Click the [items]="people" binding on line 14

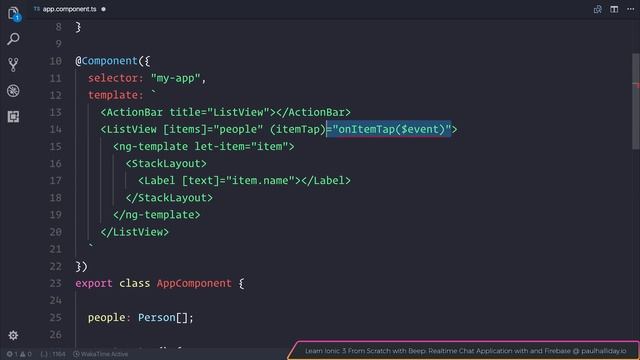pos(213,129)
